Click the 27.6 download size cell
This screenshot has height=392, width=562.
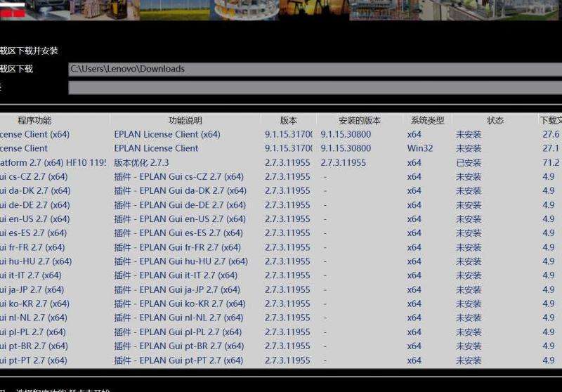551,134
